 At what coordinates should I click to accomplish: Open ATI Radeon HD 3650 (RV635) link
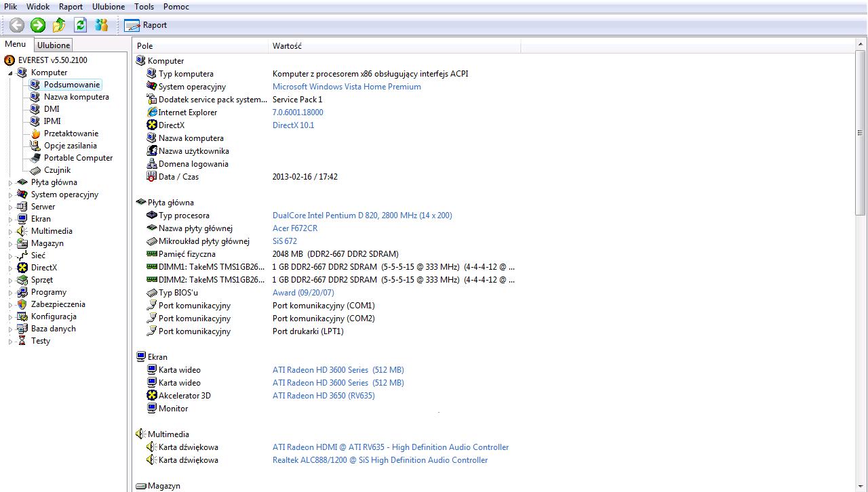[323, 396]
